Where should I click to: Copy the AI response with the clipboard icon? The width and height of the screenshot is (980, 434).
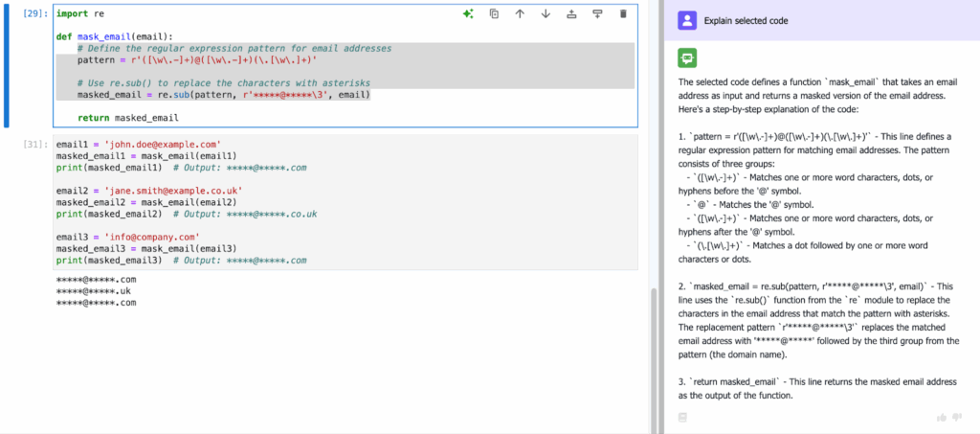pyautogui.click(x=682, y=417)
